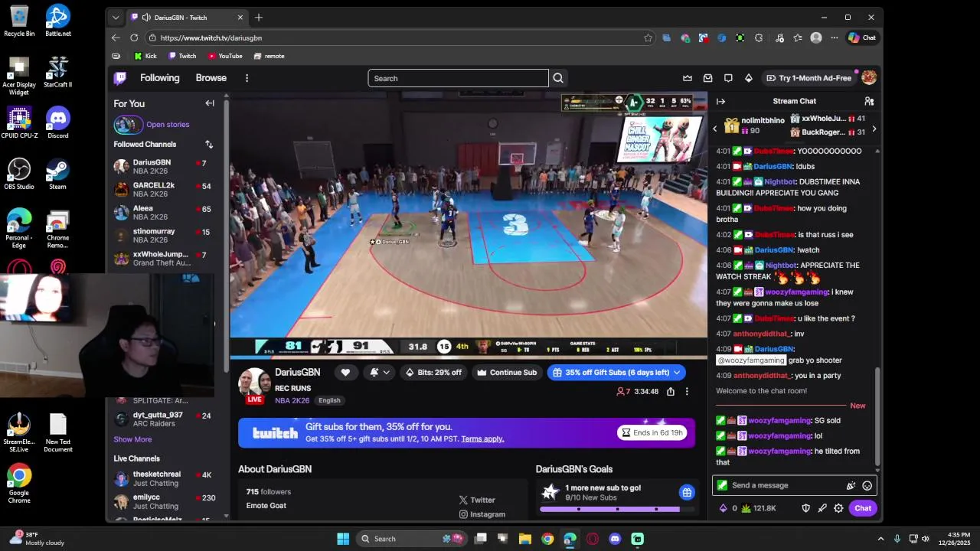Open the Instagram social link
This screenshot has width=980, height=551.
click(x=482, y=514)
